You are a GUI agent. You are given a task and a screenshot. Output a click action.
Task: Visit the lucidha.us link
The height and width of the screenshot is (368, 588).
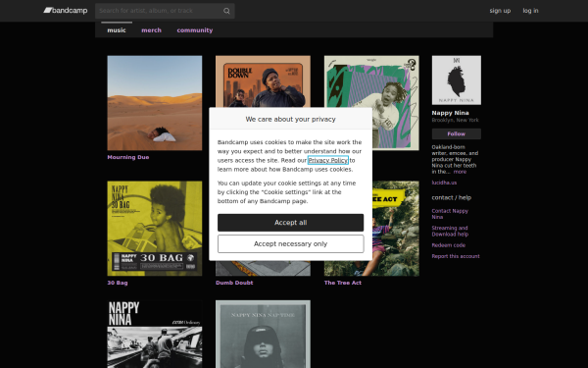(444, 183)
